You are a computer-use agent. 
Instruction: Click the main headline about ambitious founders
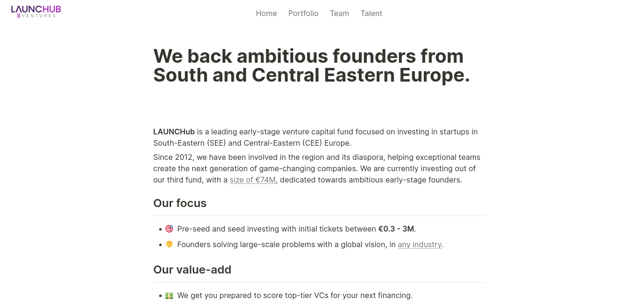(x=312, y=66)
